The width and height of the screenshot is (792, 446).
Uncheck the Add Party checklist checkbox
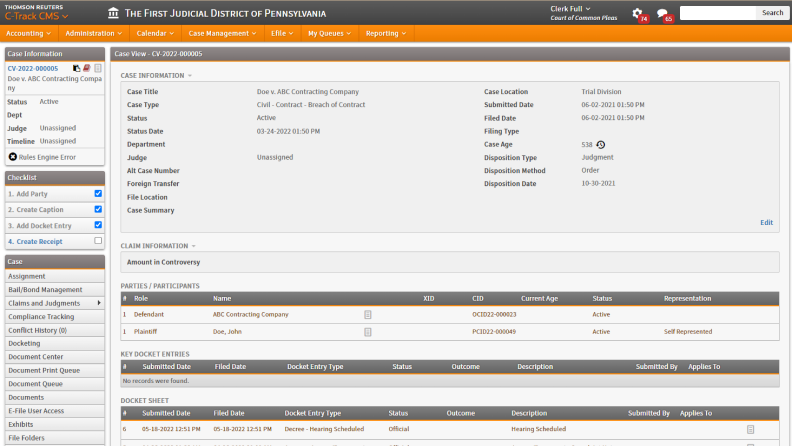pyautogui.click(x=98, y=193)
